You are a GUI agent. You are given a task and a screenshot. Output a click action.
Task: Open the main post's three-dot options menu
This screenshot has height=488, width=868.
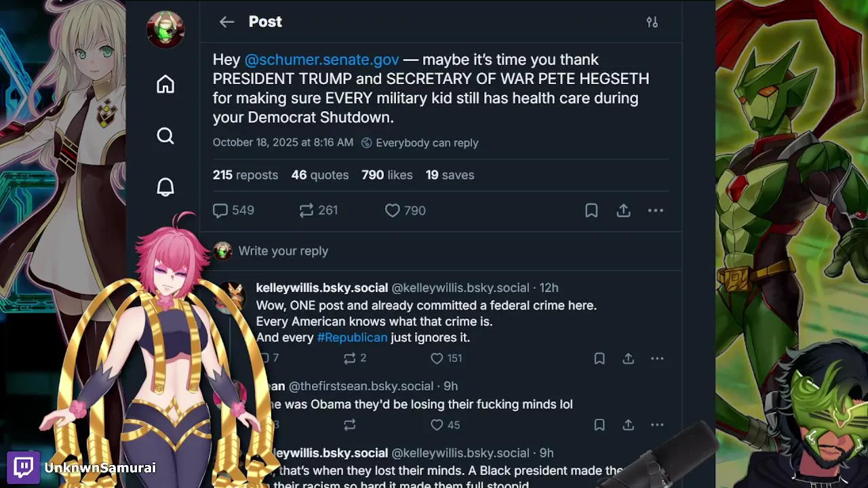click(655, 211)
